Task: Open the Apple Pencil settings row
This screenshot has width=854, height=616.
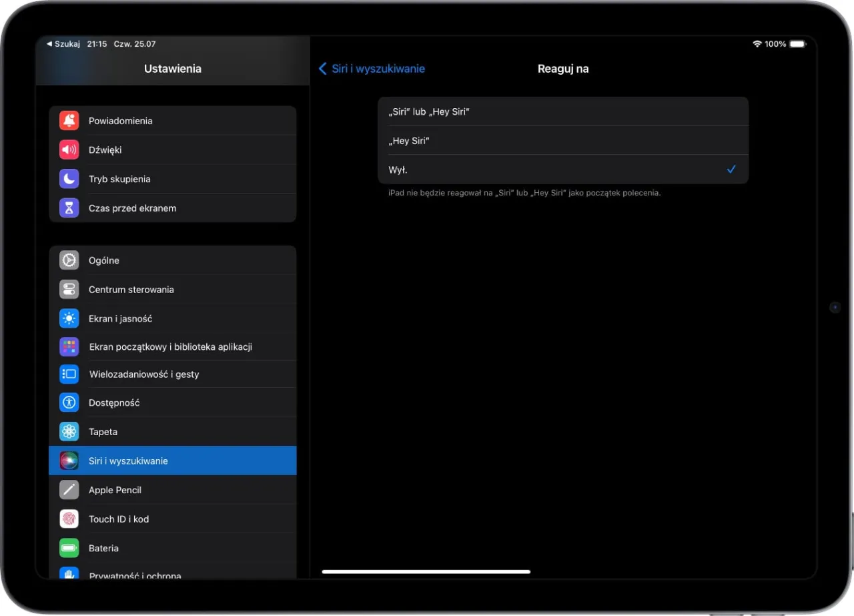Action: point(115,490)
